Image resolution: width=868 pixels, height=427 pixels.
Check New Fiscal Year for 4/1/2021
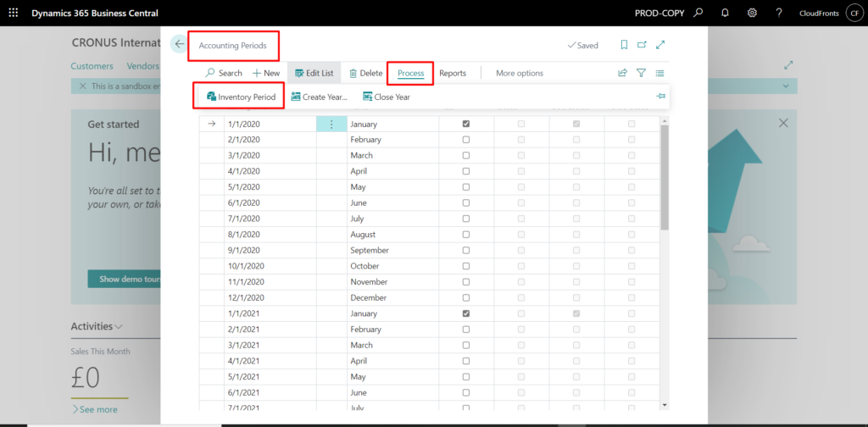[x=465, y=361]
